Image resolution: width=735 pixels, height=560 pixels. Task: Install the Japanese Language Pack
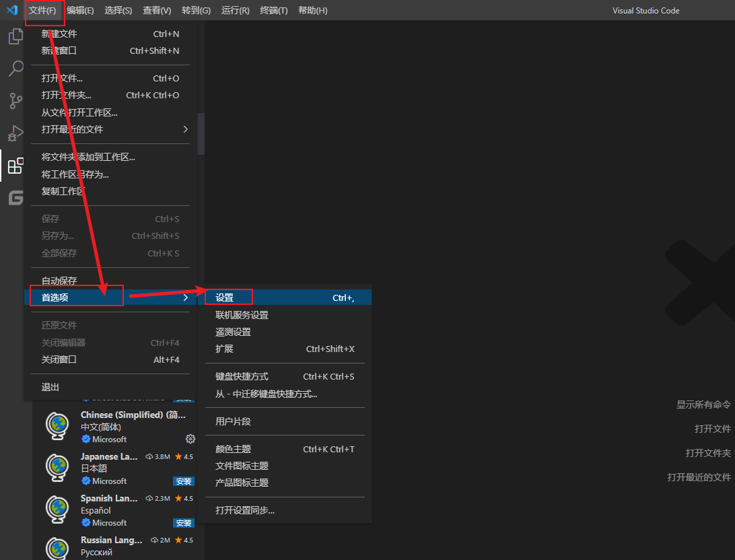pyautogui.click(x=183, y=481)
